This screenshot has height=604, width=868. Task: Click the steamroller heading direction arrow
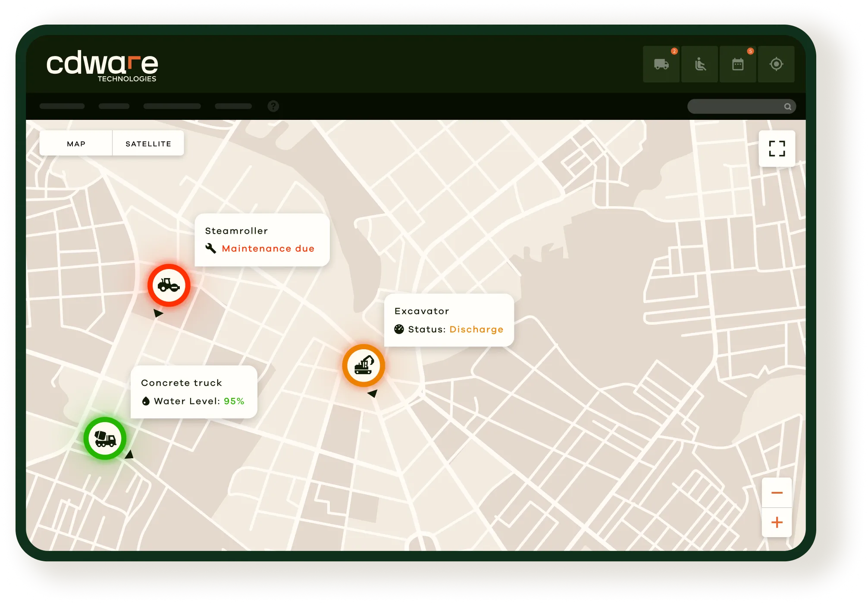tap(158, 313)
